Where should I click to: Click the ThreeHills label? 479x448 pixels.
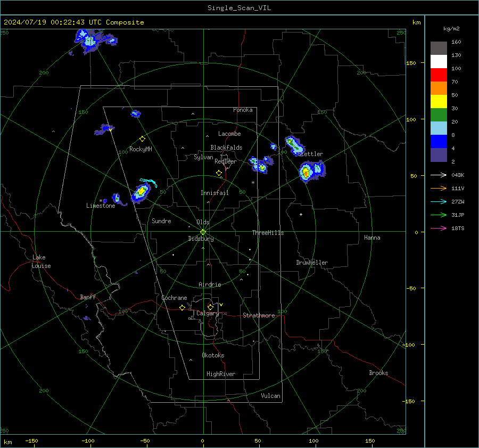pos(268,233)
